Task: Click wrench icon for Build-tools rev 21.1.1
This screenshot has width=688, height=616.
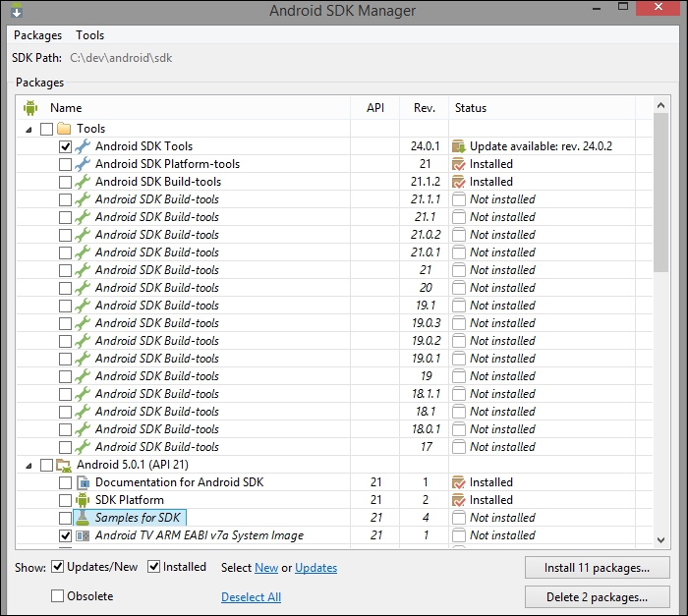Action: [83, 199]
